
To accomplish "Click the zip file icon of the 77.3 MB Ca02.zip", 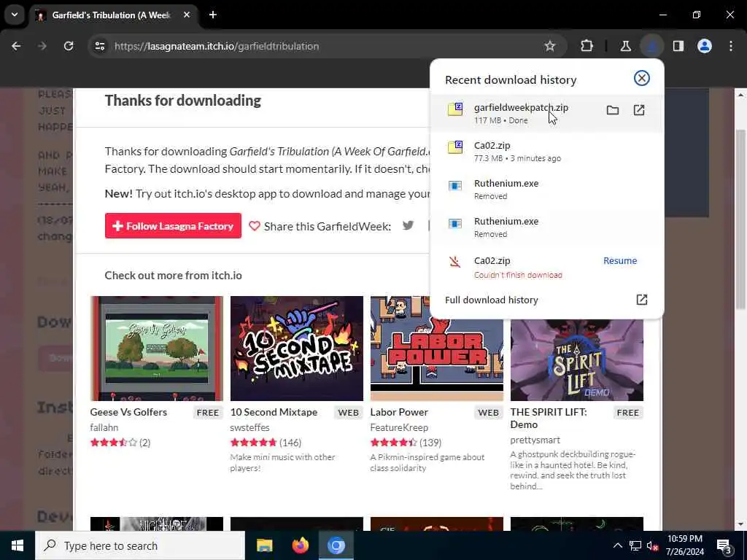I will coord(455,147).
